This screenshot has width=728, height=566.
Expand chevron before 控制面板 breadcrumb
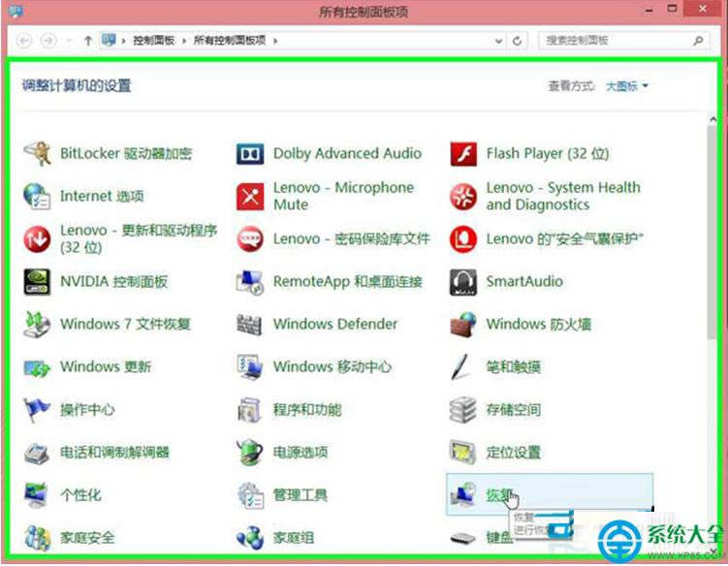click(123, 41)
